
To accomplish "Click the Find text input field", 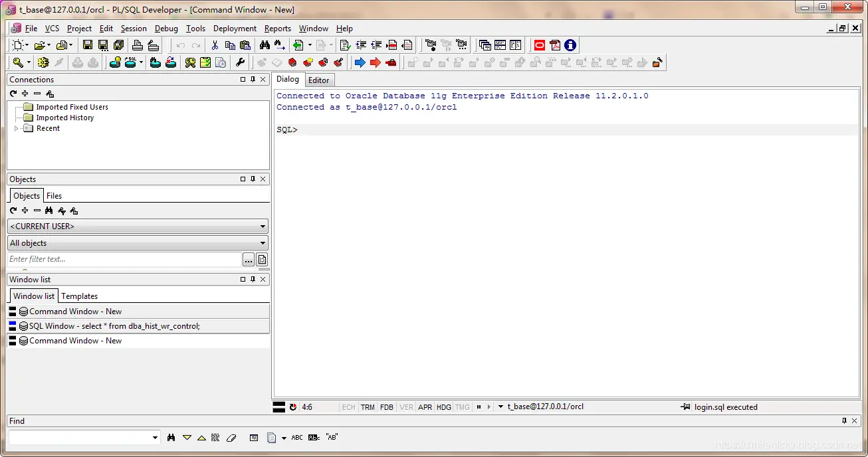I will (x=80, y=438).
